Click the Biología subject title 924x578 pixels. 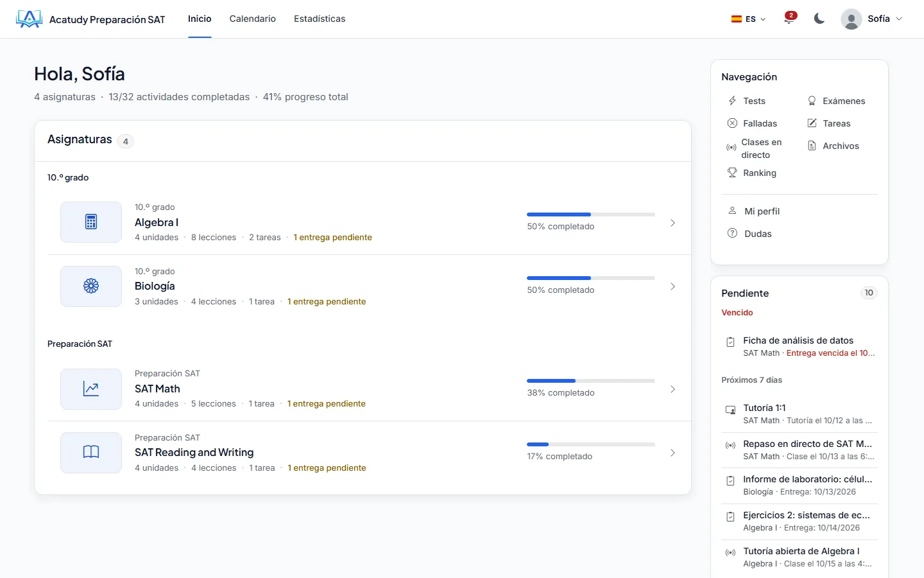point(155,286)
